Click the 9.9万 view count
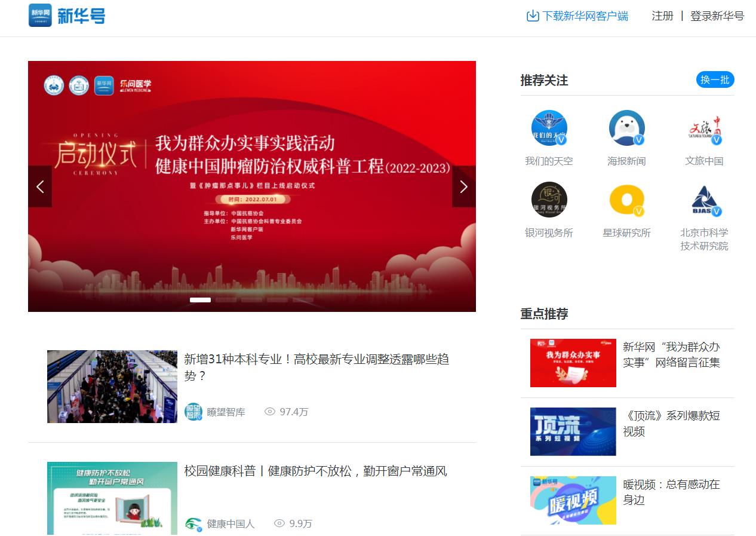Viewport: 756px width, 536px height. point(301,524)
